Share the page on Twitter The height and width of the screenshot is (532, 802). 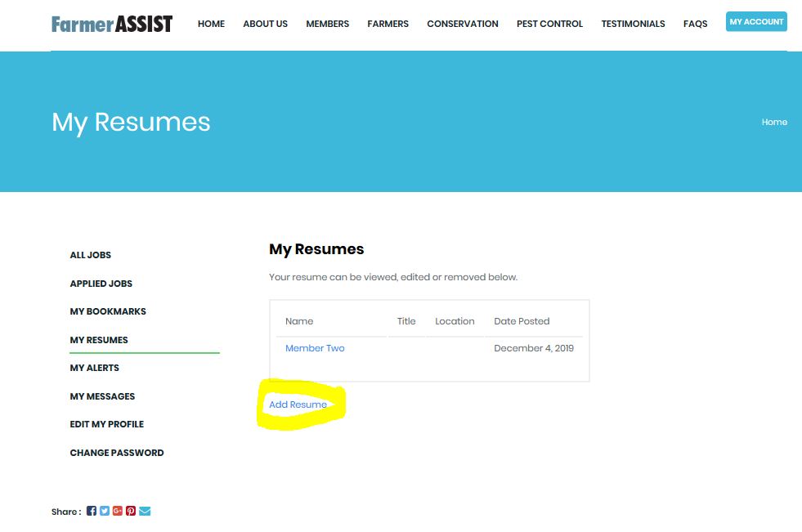click(105, 512)
